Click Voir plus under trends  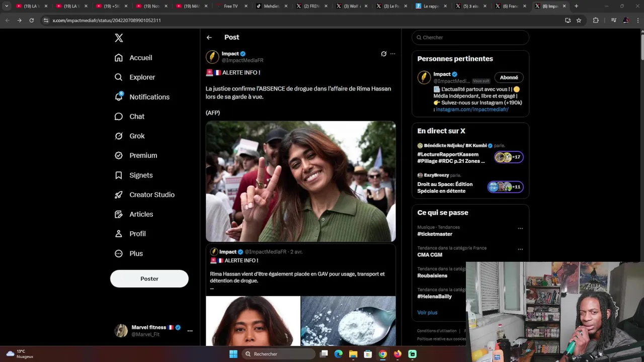[x=427, y=313]
